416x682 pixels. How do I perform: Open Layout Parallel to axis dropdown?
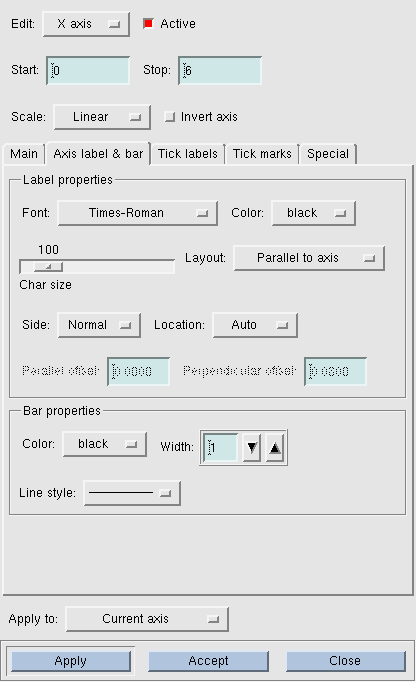pyautogui.click(x=309, y=258)
